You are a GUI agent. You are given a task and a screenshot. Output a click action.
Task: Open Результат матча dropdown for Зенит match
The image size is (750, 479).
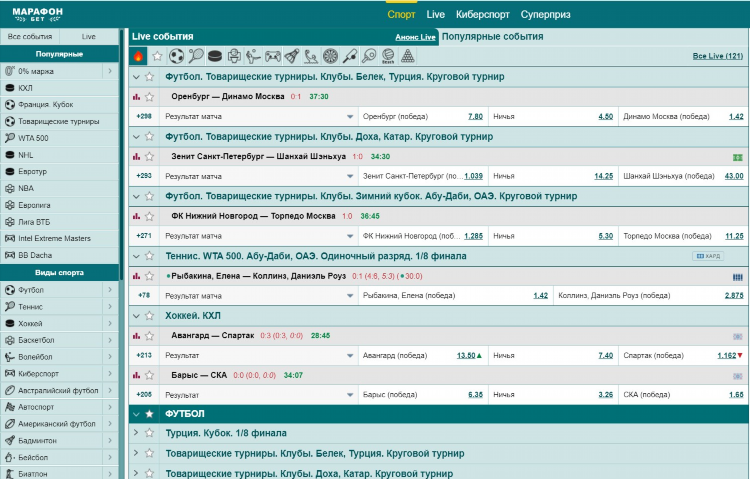[259, 177]
